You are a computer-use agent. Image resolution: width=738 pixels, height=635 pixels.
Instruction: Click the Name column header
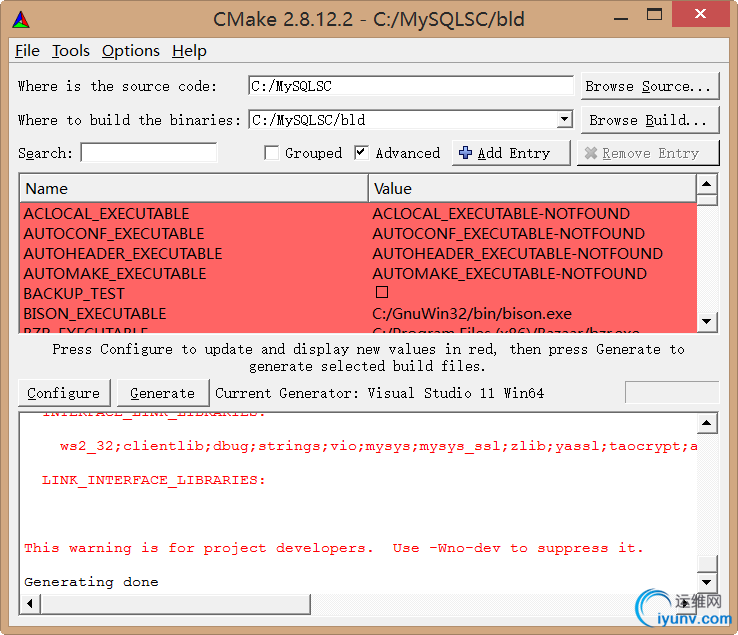pyautogui.click(x=193, y=188)
